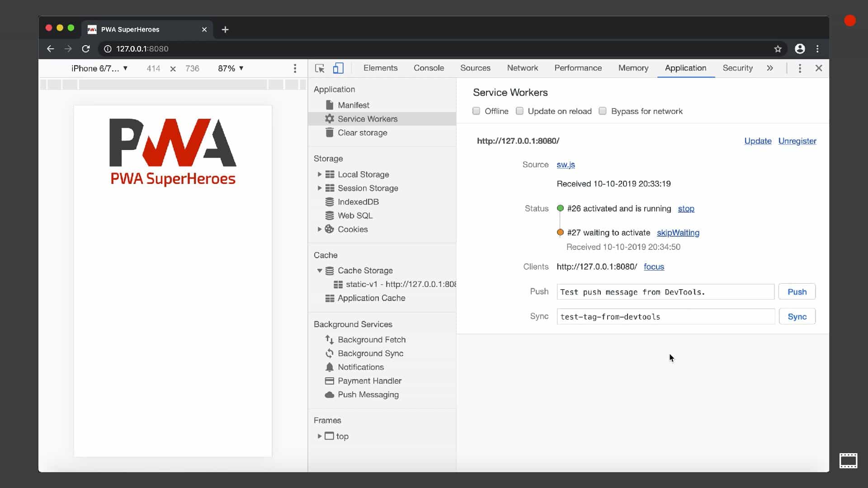Image resolution: width=868 pixels, height=488 pixels.
Task: Bookmark page with the star icon
Action: point(778,49)
